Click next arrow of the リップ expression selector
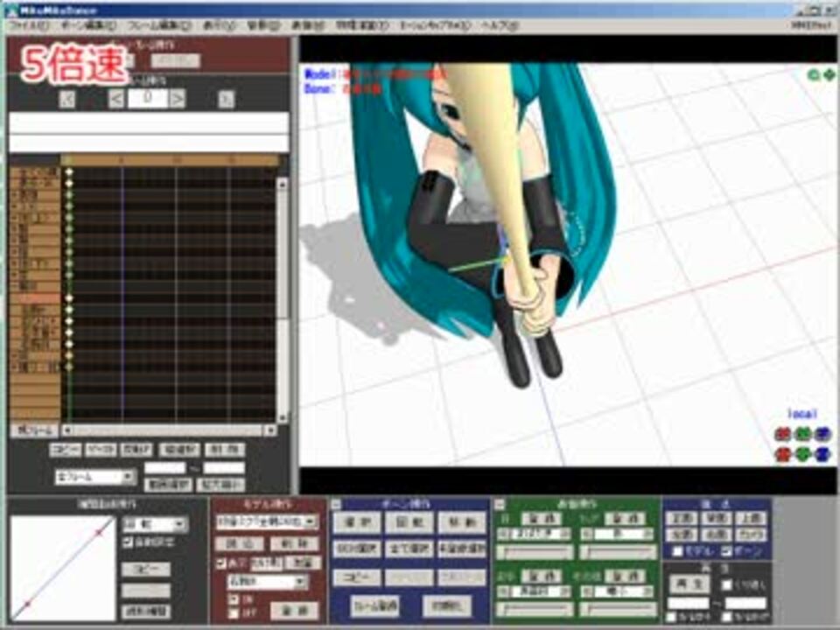Image resolution: width=840 pixels, height=630 pixels. [x=648, y=534]
